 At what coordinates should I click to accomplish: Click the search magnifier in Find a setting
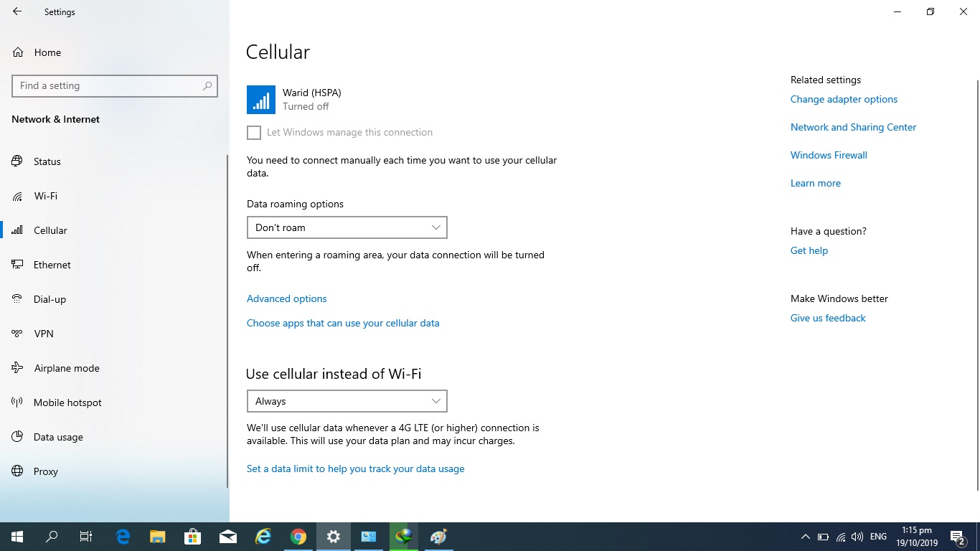click(207, 85)
